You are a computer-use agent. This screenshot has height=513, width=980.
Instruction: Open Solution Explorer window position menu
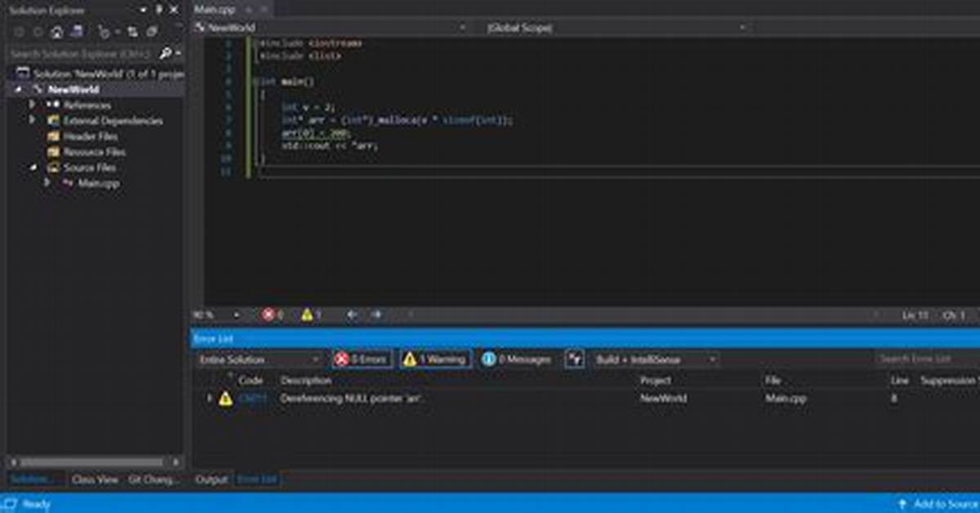coord(144,10)
